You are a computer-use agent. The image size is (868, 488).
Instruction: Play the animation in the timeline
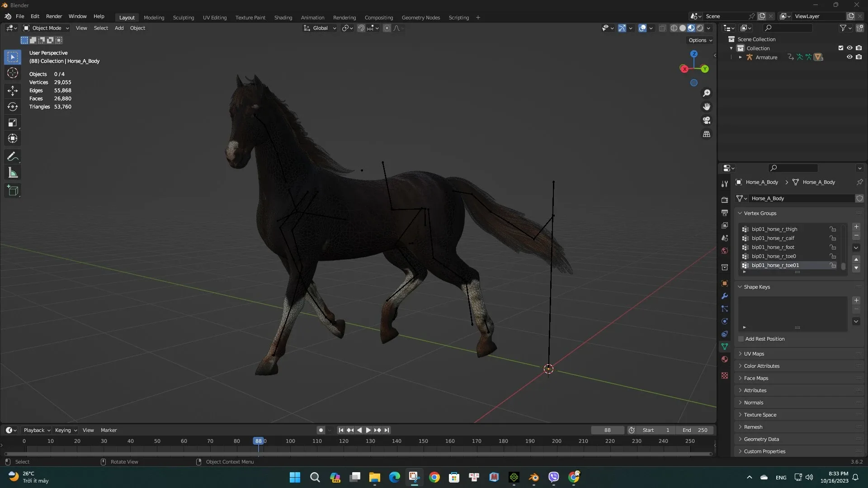[x=368, y=430]
